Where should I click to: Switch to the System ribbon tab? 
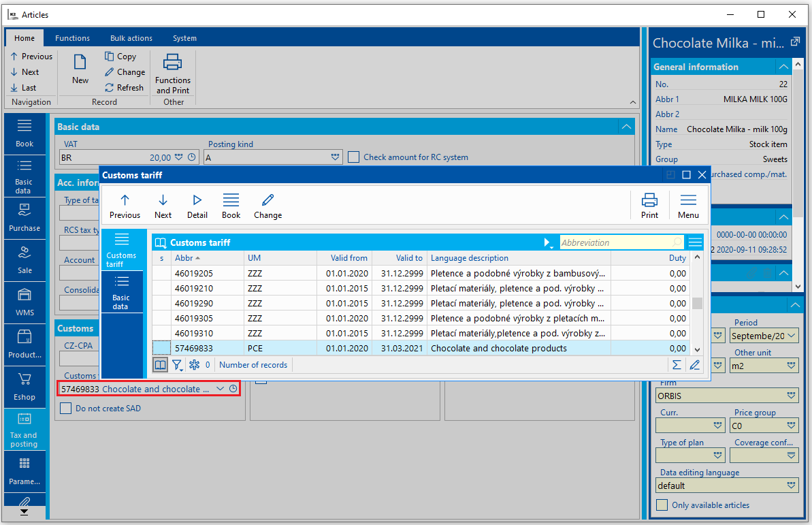pos(184,38)
